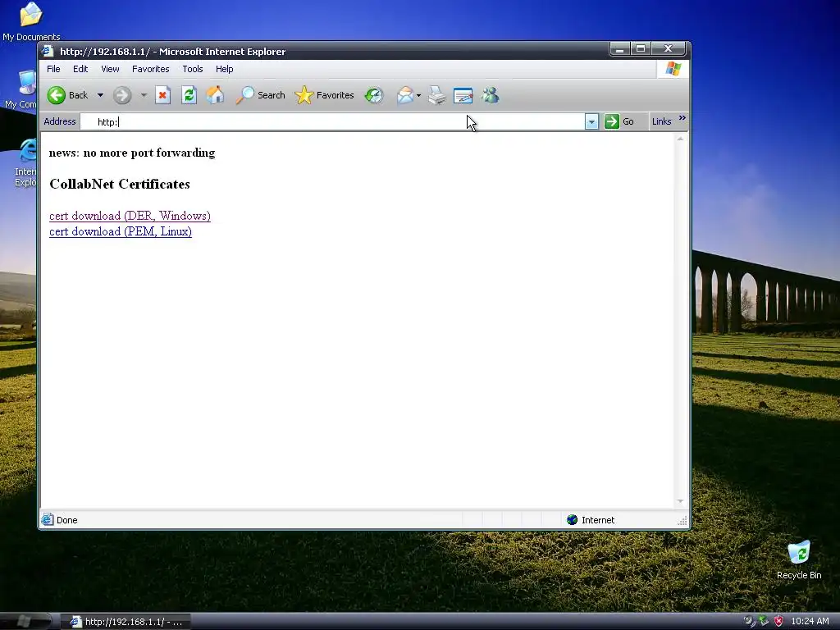The height and width of the screenshot is (630, 840).
Task: Open the View menu
Action: (x=111, y=69)
